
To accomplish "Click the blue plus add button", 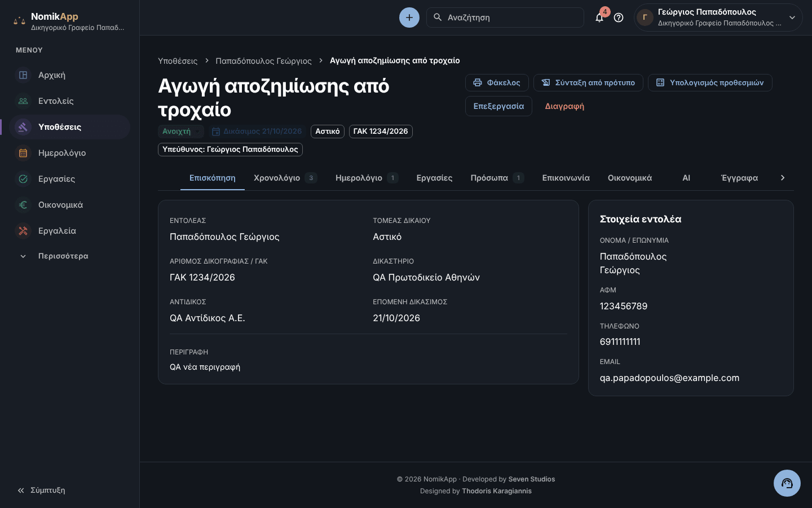I will click(x=409, y=17).
